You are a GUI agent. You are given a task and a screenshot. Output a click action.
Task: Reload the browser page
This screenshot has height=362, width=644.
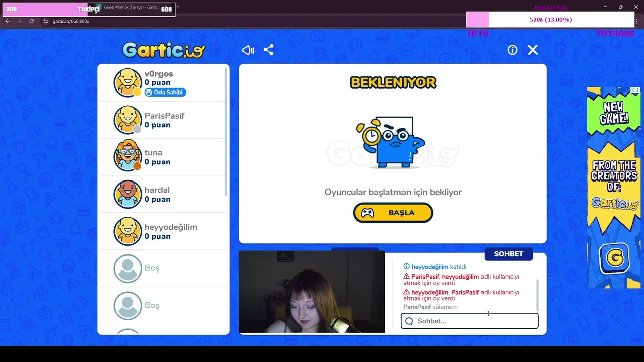31,21
